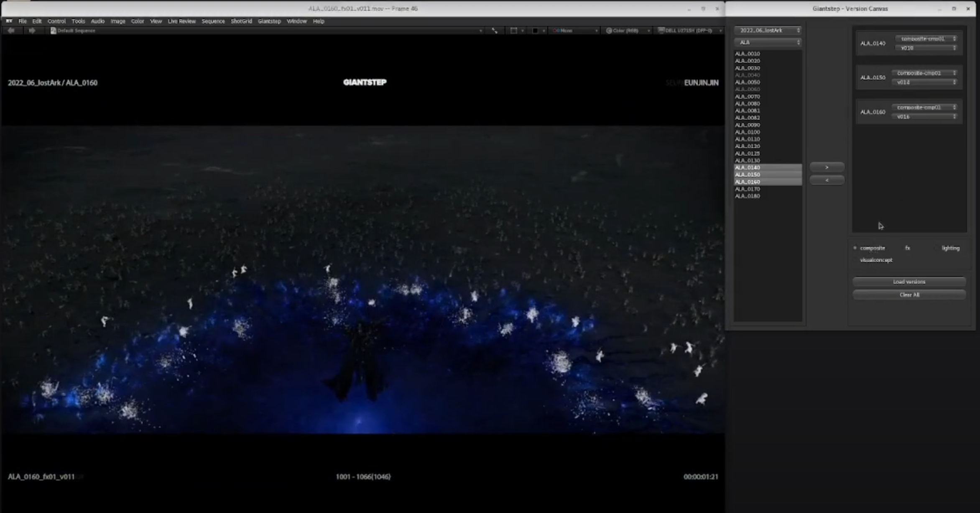
Task: Click the forward arrow navigation icon
Action: (x=32, y=31)
